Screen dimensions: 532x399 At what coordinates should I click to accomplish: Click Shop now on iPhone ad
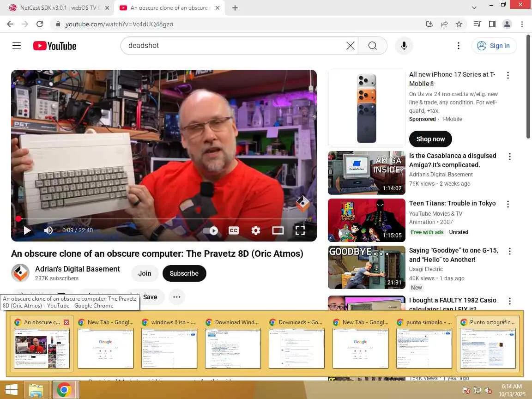point(430,139)
